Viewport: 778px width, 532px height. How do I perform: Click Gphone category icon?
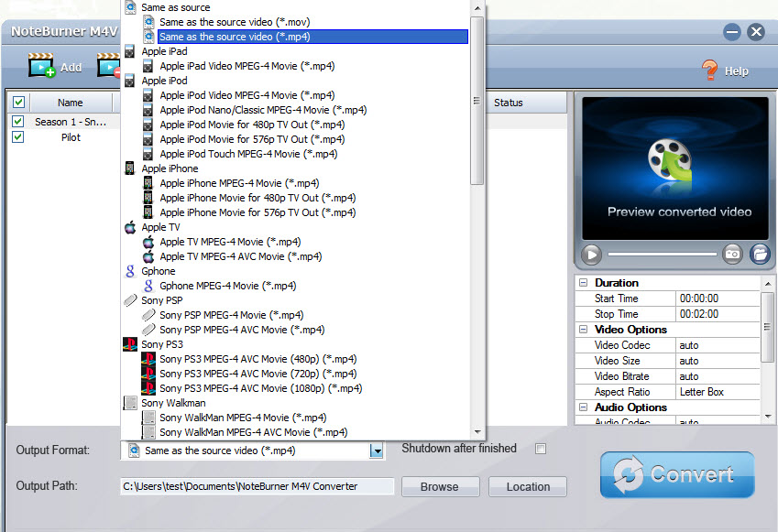130,271
